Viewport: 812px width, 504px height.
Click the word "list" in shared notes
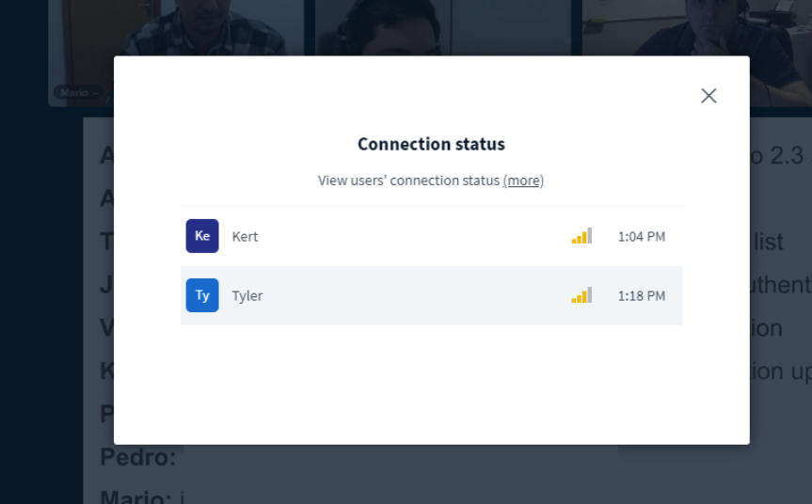pyautogui.click(x=769, y=242)
